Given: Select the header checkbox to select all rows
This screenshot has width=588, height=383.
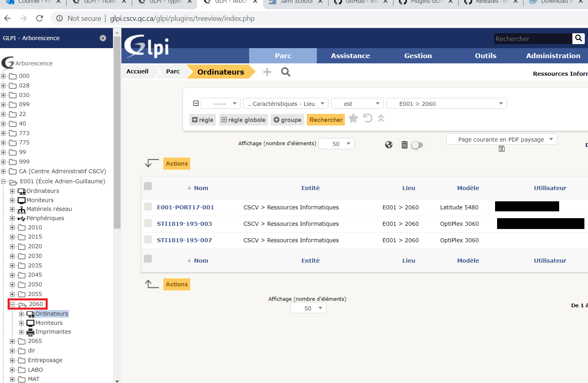Looking at the screenshot, I should pyautogui.click(x=148, y=186).
